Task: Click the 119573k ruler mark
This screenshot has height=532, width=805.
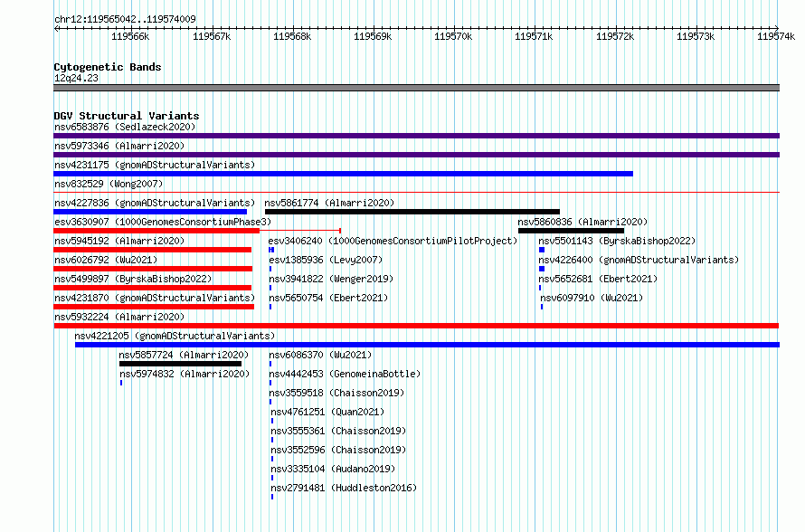Action: coord(696,36)
